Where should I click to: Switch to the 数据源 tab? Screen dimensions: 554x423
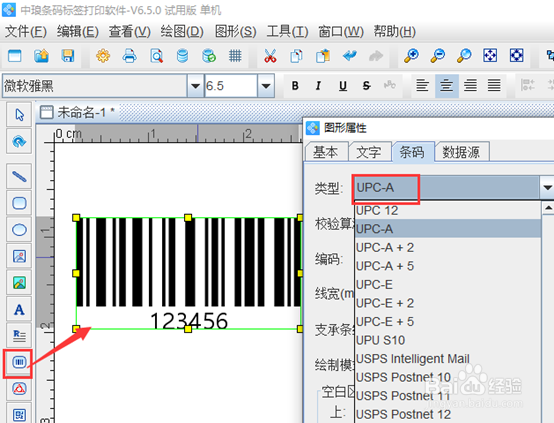pyautogui.click(x=461, y=152)
